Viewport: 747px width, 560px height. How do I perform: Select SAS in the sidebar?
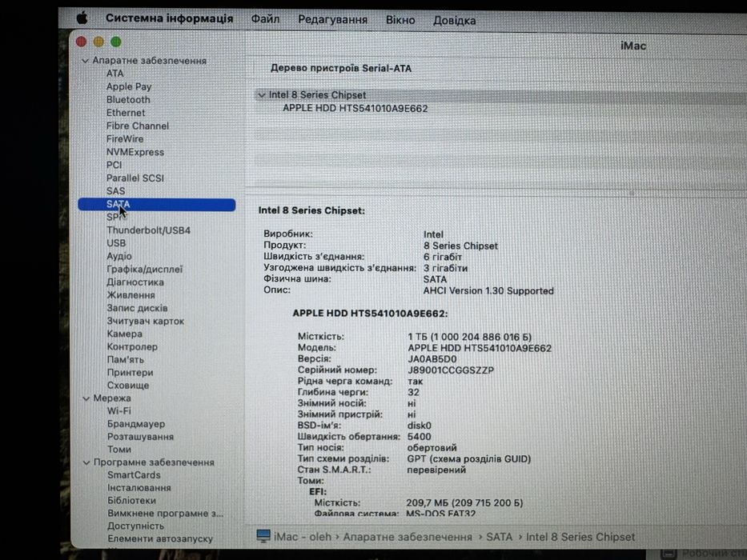(116, 191)
